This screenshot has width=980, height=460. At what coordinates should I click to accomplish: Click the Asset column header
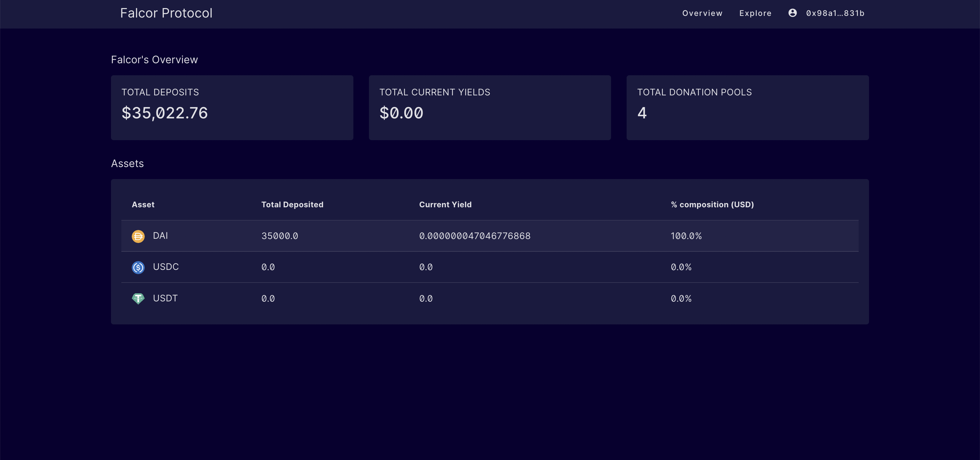[143, 204]
